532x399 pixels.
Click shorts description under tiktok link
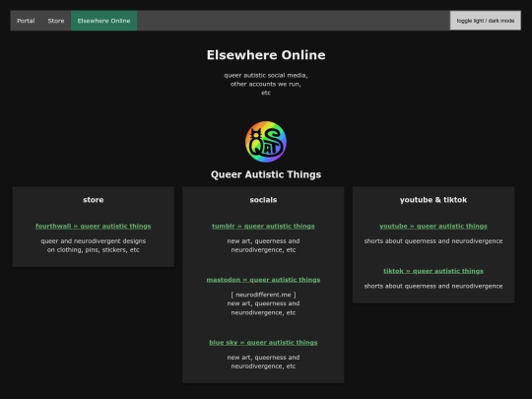[x=433, y=286]
